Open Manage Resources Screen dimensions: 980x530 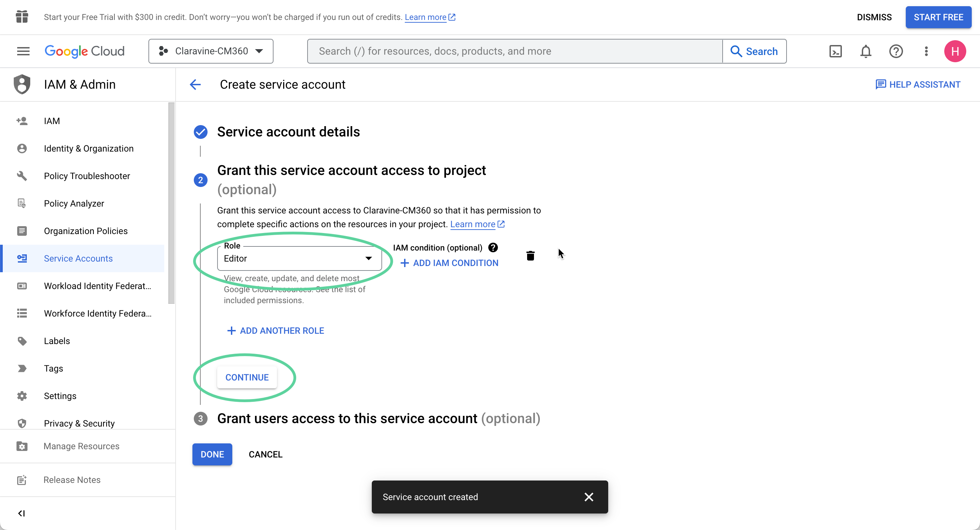tap(88, 446)
